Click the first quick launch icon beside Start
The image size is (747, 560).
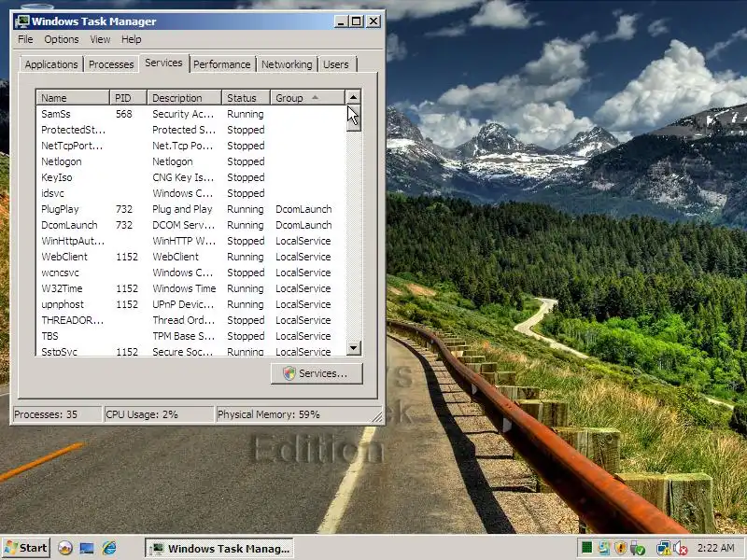pos(65,548)
